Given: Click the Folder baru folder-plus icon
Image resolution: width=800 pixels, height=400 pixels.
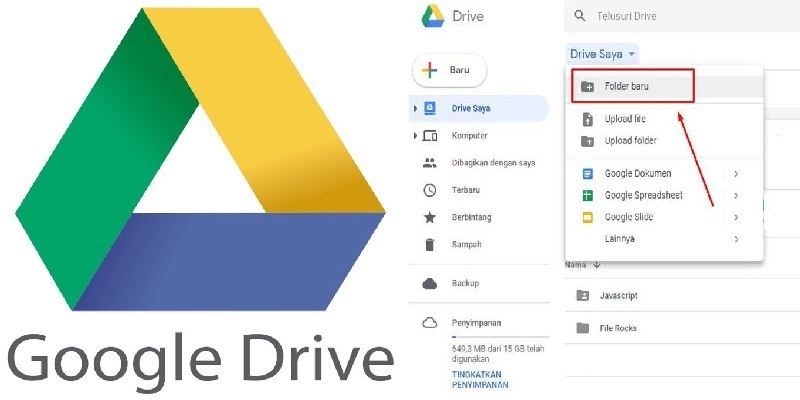Looking at the screenshot, I should (x=587, y=87).
